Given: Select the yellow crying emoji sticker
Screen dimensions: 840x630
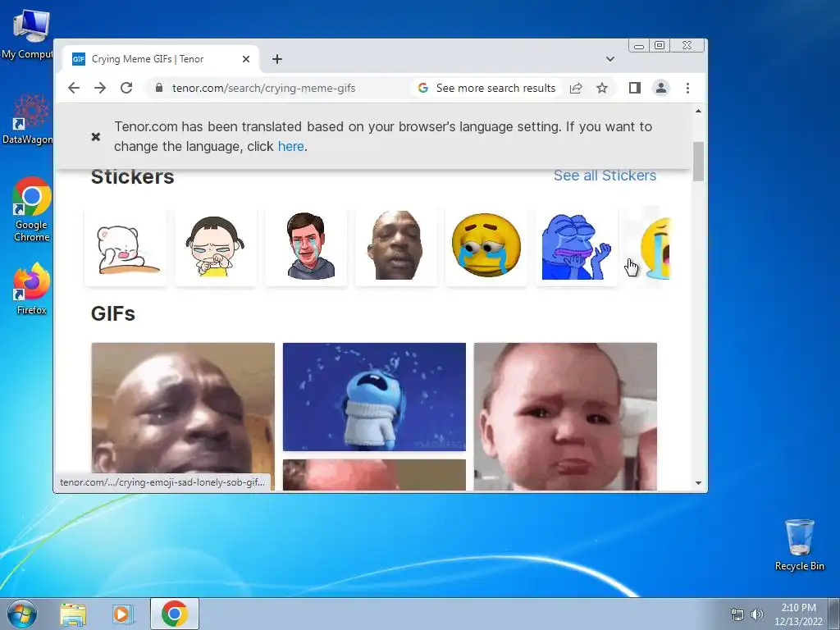Looking at the screenshot, I should (486, 248).
